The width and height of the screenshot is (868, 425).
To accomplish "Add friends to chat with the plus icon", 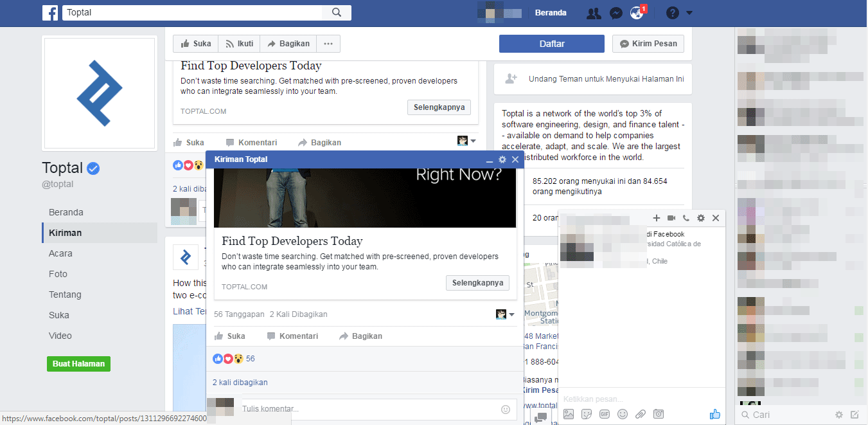I will (656, 219).
